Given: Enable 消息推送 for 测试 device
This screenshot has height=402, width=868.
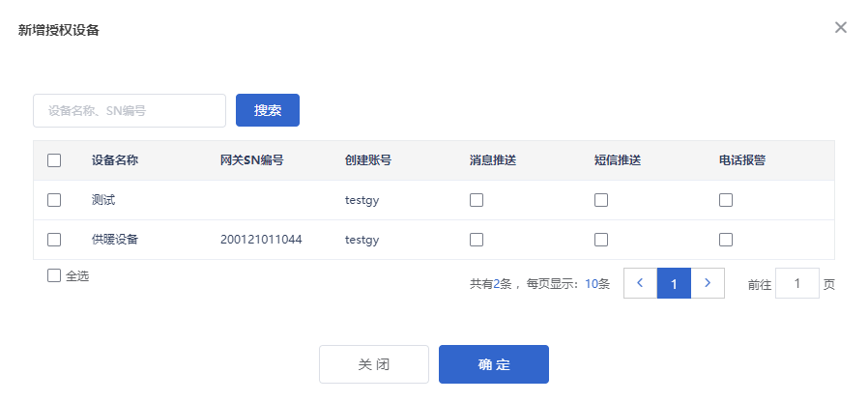Looking at the screenshot, I should [477, 200].
